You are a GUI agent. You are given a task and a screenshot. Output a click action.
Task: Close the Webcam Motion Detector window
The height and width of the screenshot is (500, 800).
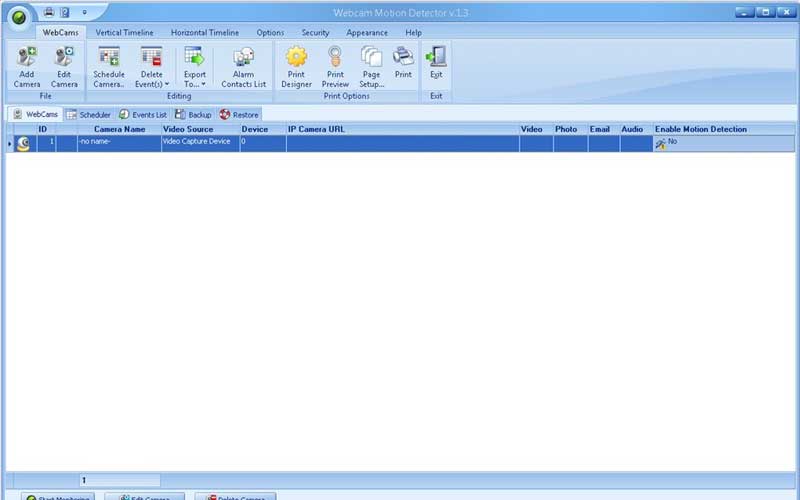[x=786, y=12]
